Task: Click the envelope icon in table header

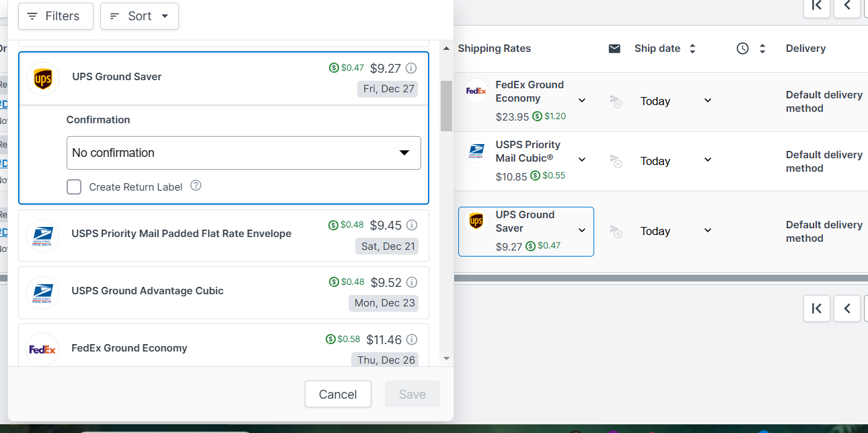Action: pyautogui.click(x=614, y=48)
